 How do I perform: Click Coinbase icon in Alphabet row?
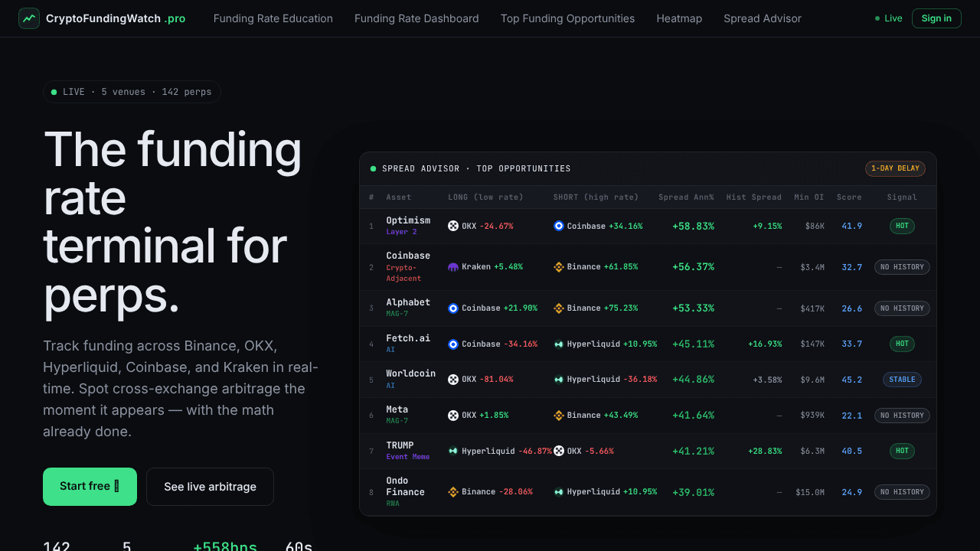(453, 308)
